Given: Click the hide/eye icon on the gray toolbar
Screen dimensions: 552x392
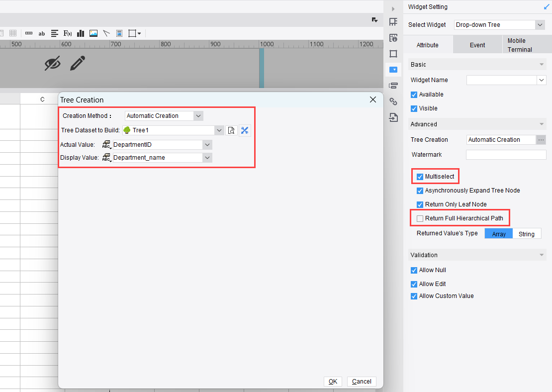Looking at the screenshot, I should (x=53, y=63).
